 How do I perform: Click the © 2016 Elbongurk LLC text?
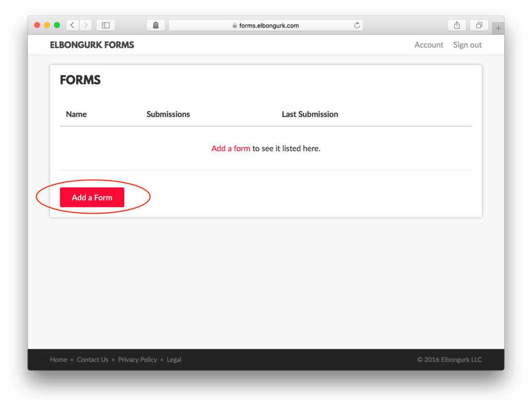click(450, 360)
